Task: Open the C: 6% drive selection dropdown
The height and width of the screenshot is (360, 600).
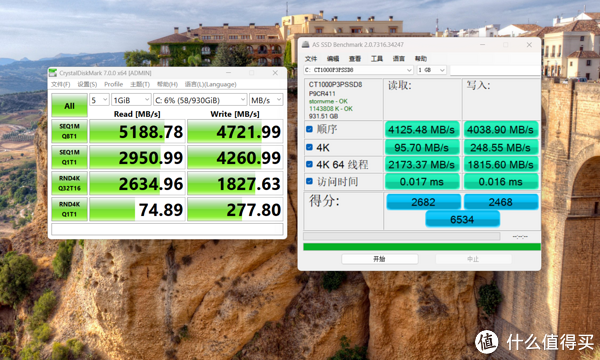Action: (200, 100)
